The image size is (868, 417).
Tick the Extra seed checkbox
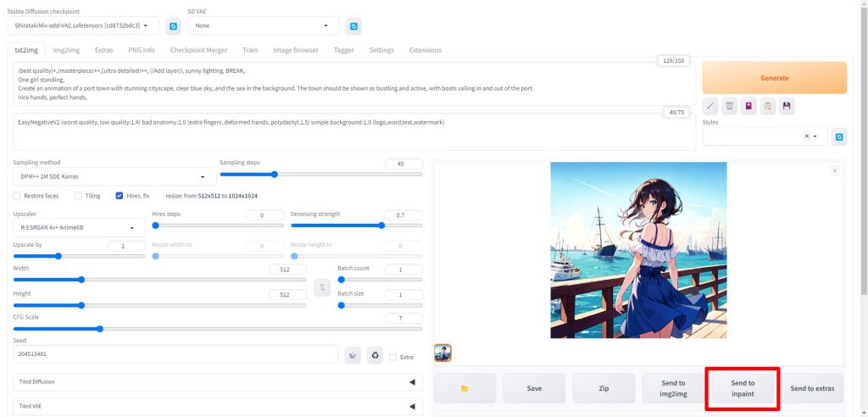pos(393,357)
